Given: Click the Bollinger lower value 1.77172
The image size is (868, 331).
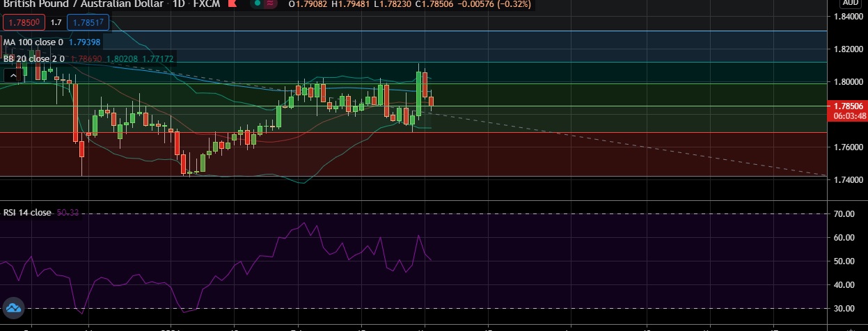Looking at the screenshot, I should (x=157, y=59).
